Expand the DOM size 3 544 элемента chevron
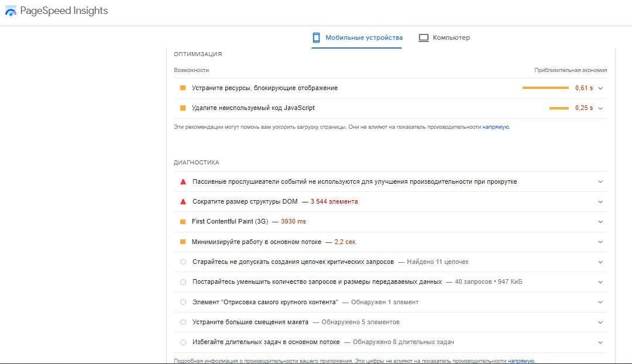The height and width of the screenshot is (364, 632). [600, 202]
